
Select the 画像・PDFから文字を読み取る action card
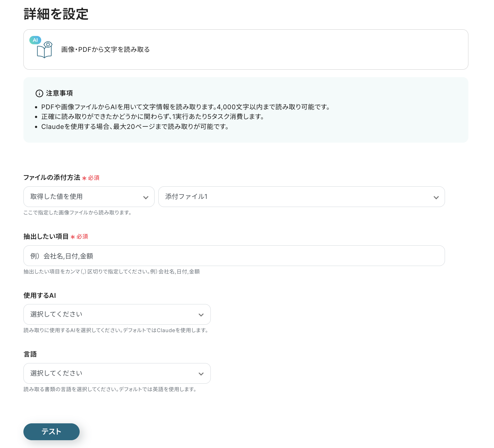pos(246,49)
